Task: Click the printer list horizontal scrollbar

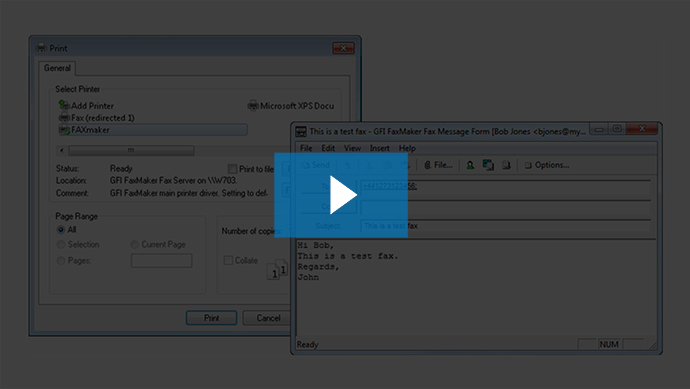Action: point(131,150)
